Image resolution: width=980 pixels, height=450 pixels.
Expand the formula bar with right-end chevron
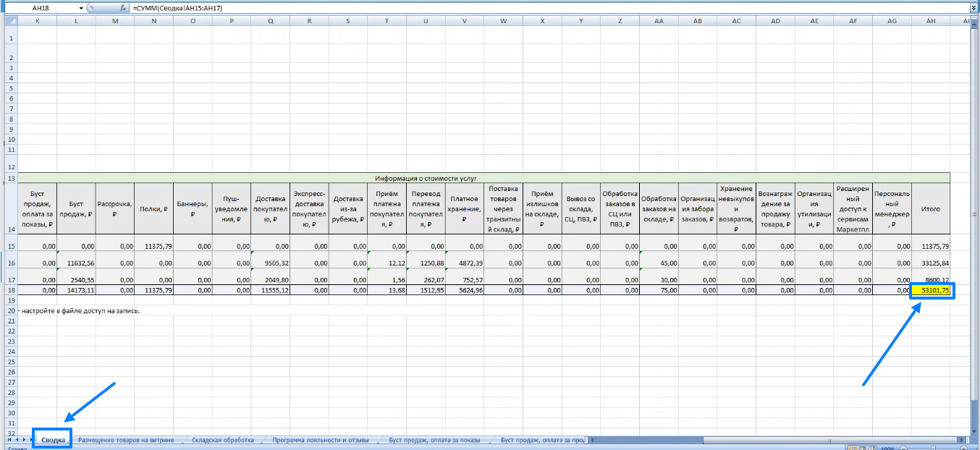(x=974, y=7)
